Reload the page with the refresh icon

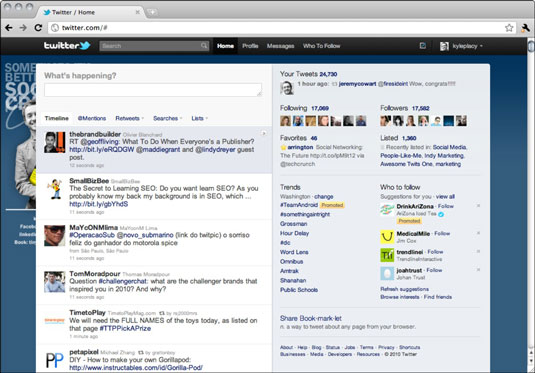coord(38,28)
